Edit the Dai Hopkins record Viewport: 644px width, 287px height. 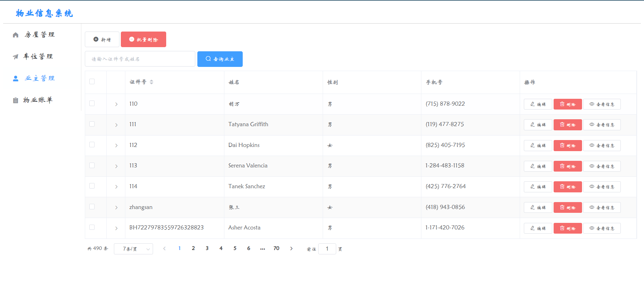(x=538, y=146)
